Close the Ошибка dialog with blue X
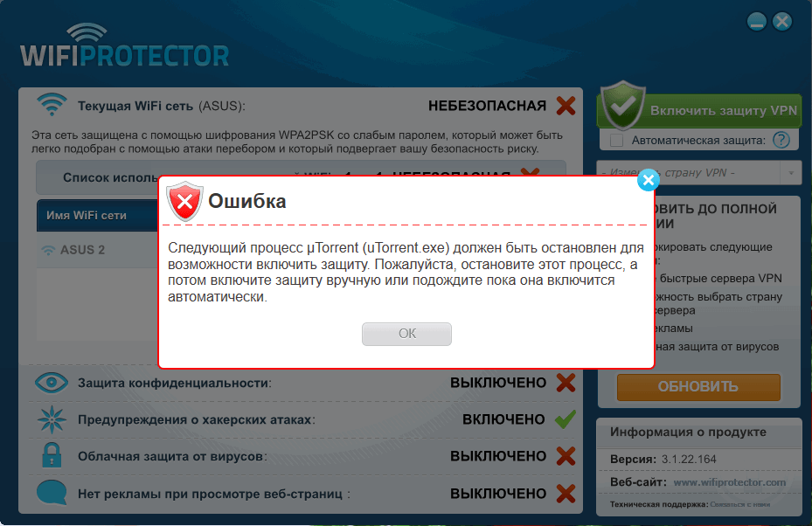812x526 pixels. (x=649, y=180)
